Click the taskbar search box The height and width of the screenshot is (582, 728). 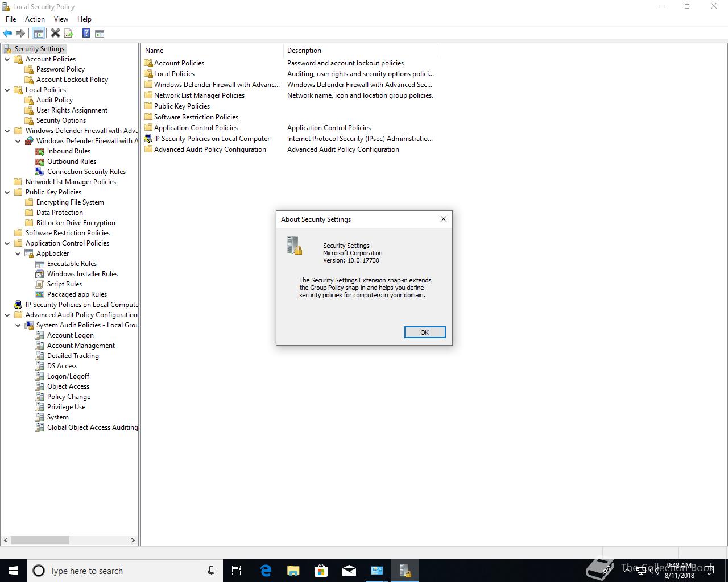(x=124, y=571)
